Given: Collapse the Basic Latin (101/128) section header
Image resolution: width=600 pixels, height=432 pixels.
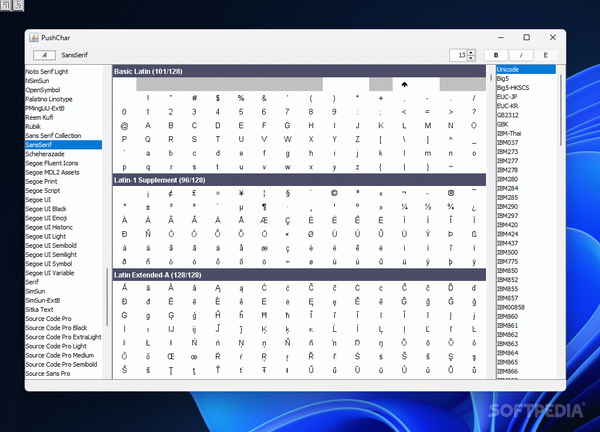Looking at the screenshot, I should pyautogui.click(x=299, y=71).
